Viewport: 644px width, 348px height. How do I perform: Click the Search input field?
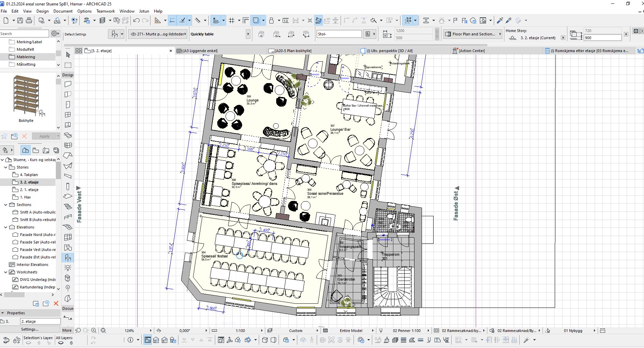coord(25,34)
